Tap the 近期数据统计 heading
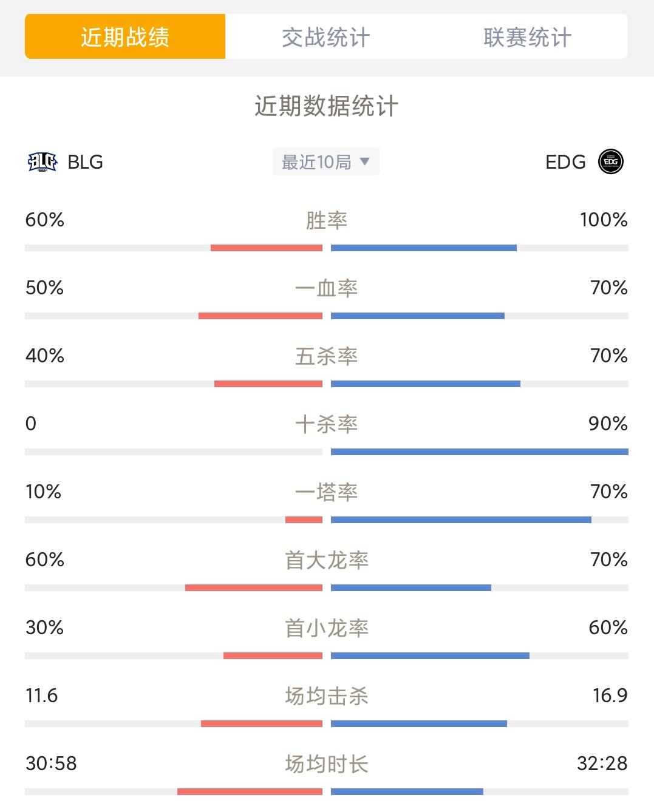The width and height of the screenshot is (654, 812). [x=327, y=106]
